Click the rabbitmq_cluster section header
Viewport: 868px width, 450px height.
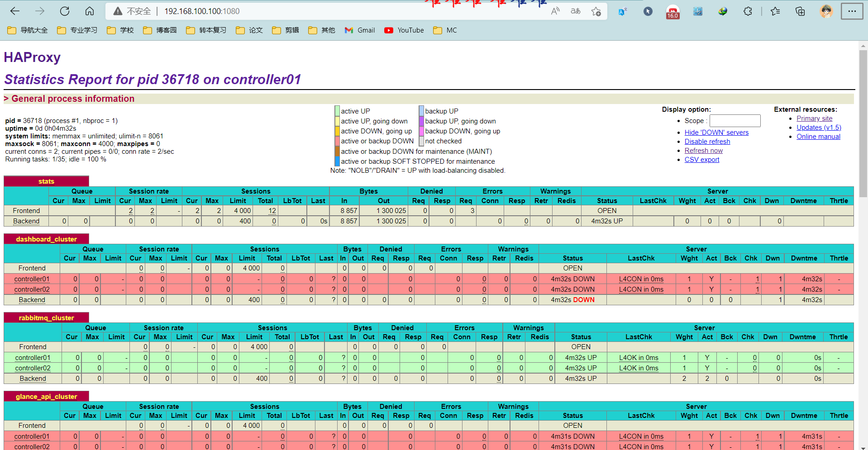click(46, 318)
